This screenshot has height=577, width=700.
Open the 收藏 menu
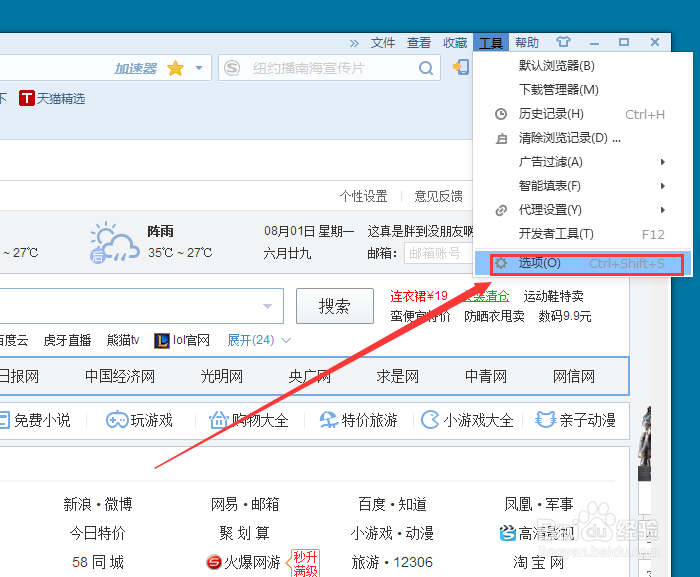(x=455, y=43)
